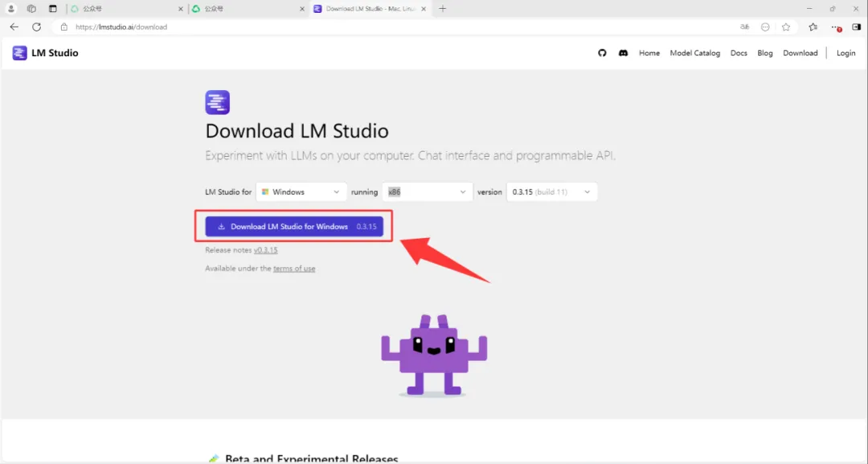Open release notes v0.3.15 link
Viewport: 868px width, 464px height.
pyautogui.click(x=266, y=250)
